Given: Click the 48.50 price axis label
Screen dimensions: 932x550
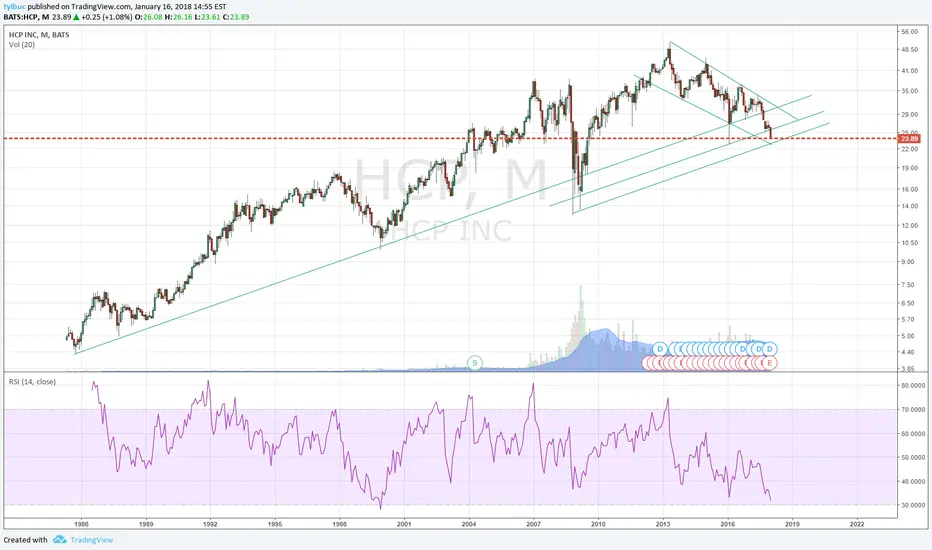Looking at the screenshot, I should pyautogui.click(x=909, y=50).
